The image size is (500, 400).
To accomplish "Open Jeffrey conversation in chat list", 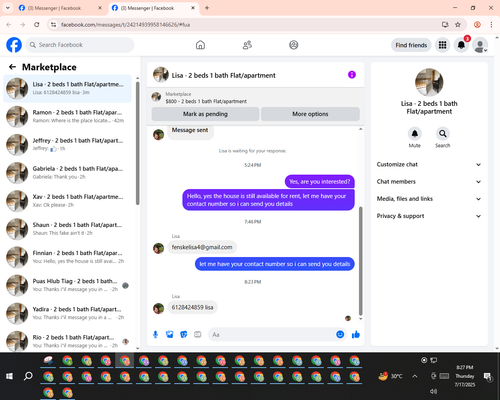I will 67,145.
